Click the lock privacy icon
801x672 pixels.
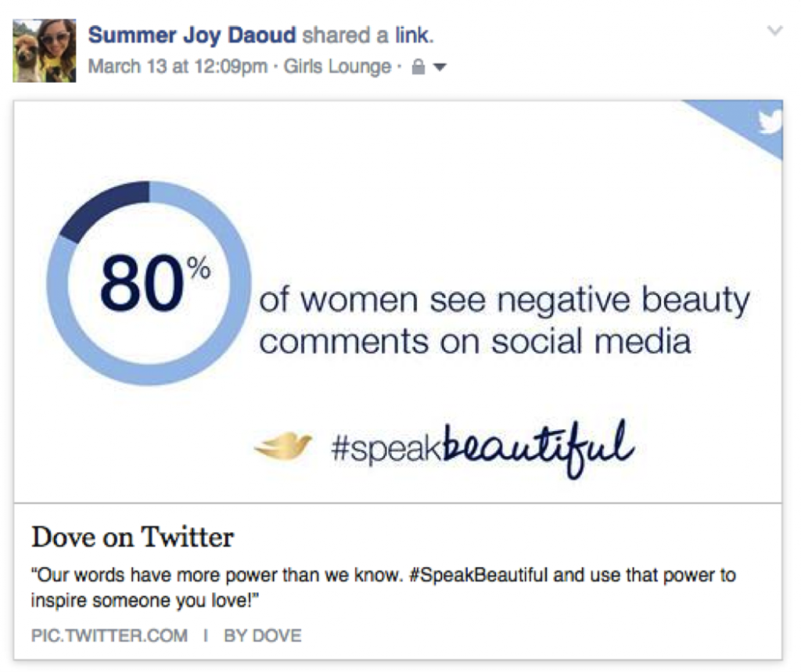click(x=418, y=66)
